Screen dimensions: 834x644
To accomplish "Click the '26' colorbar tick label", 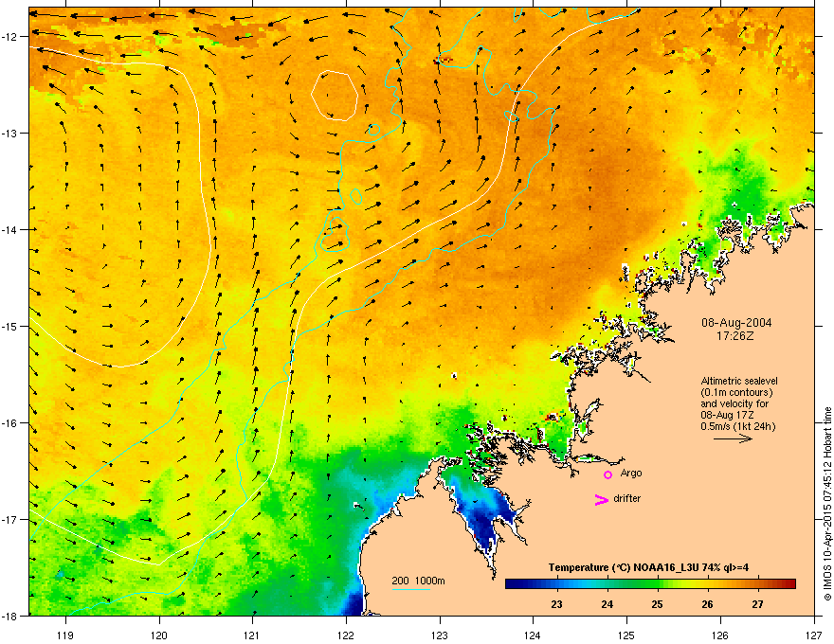I will pyautogui.click(x=707, y=604).
